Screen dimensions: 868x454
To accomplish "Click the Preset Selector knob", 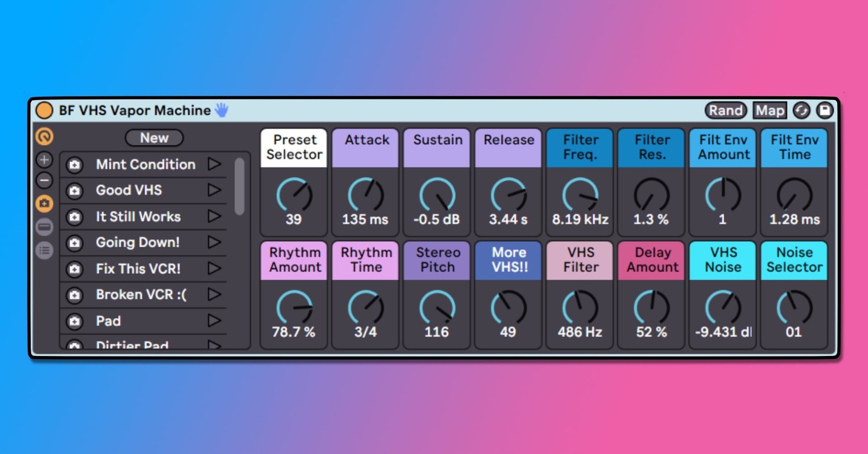I will [294, 195].
